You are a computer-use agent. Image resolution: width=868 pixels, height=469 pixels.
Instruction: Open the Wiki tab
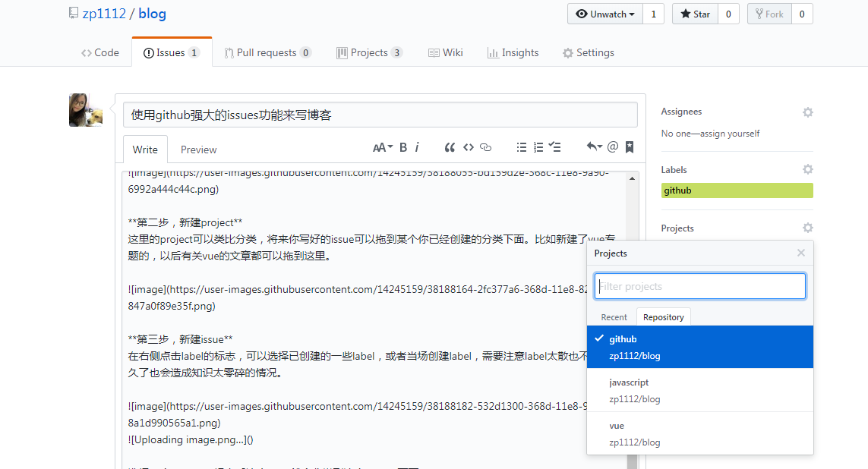coord(446,52)
